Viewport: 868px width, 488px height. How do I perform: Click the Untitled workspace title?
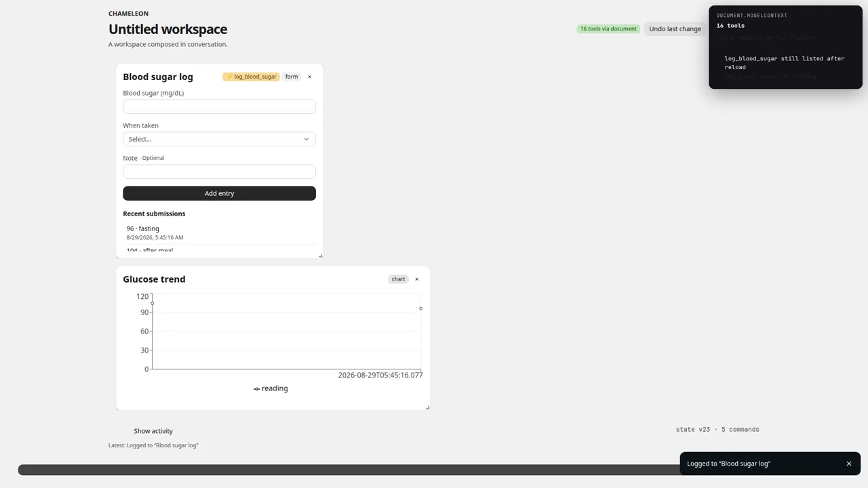pyautogui.click(x=167, y=29)
